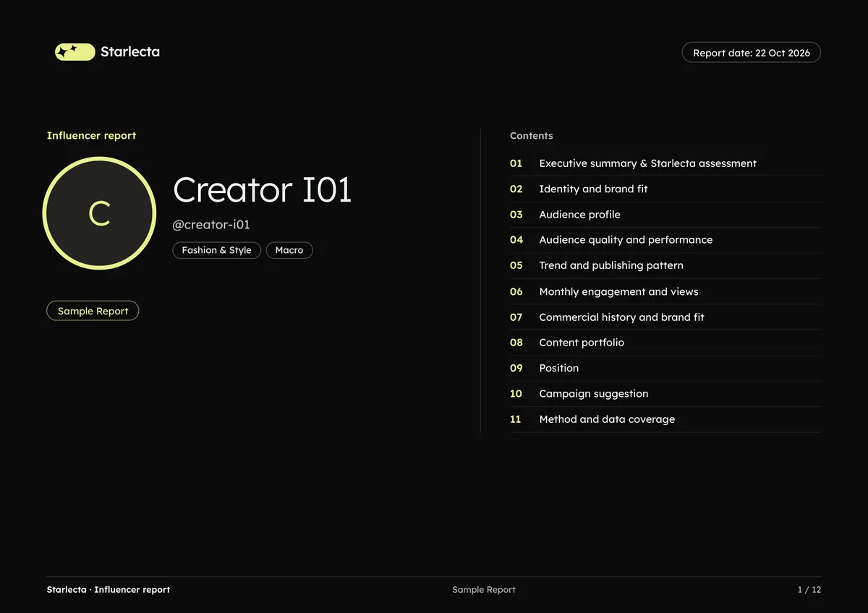Image resolution: width=868 pixels, height=613 pixels.
Task: Click the Creator I01 title
Action: point(262,189)
